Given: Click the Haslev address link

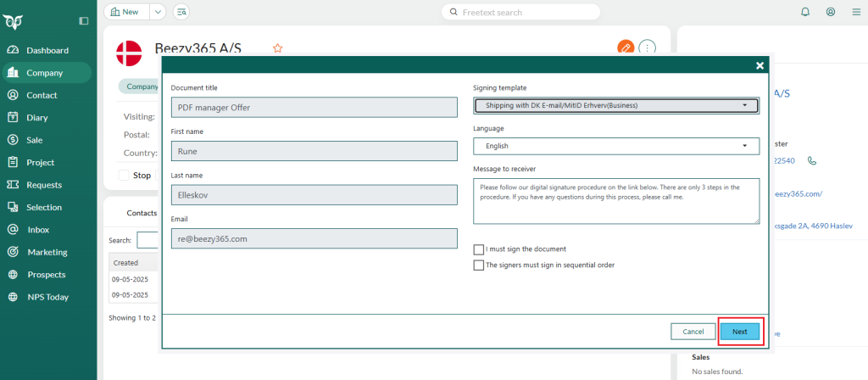Looking at the screenshot, I should (x=813, y=226).
